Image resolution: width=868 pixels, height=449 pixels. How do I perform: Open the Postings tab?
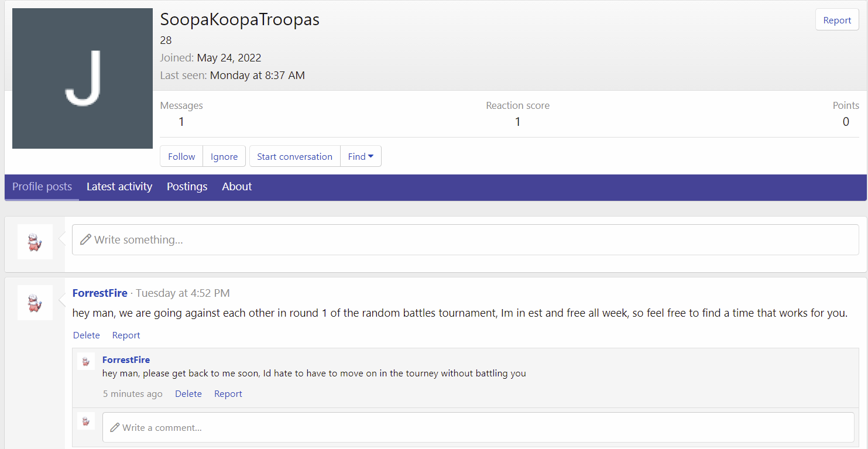(x=187, y=187)
